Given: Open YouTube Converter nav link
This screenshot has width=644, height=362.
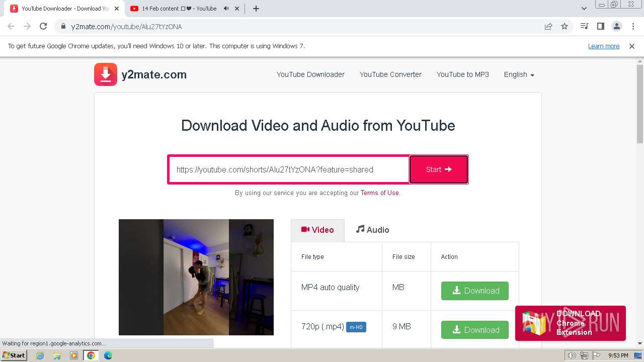Looking at the screenshot, I should pos(390,74).
